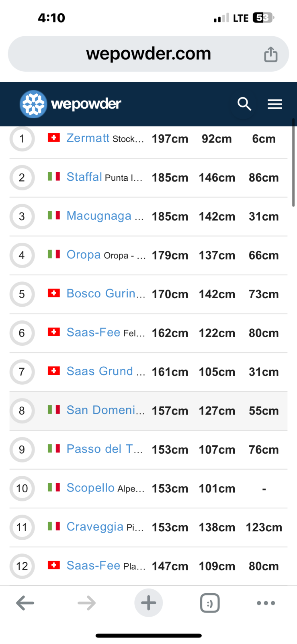Click the wepowder snowflake logo
The height and width of the screenshot is (644, 297).
33,104
